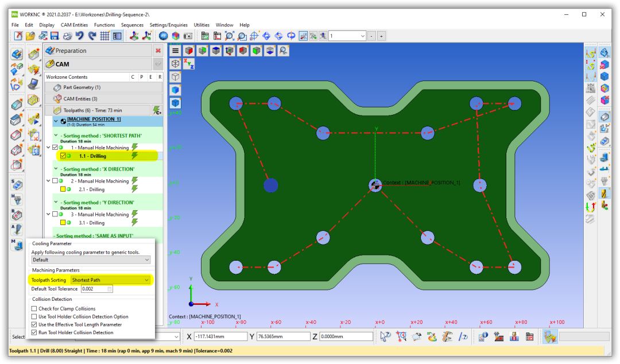Collapse the MACHINE_POSITION_1 node
Screen dimensions: 620x364
pyautogui.click(x=56, y=121)
